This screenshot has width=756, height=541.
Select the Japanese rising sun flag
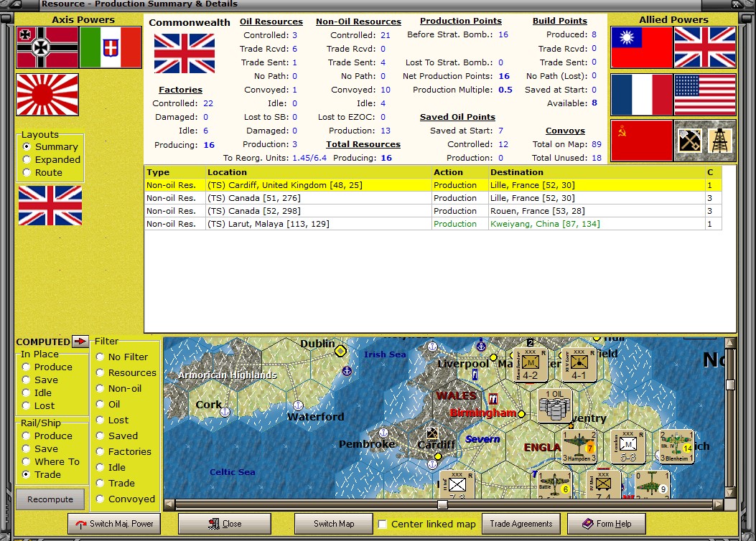tap(47, 95)
